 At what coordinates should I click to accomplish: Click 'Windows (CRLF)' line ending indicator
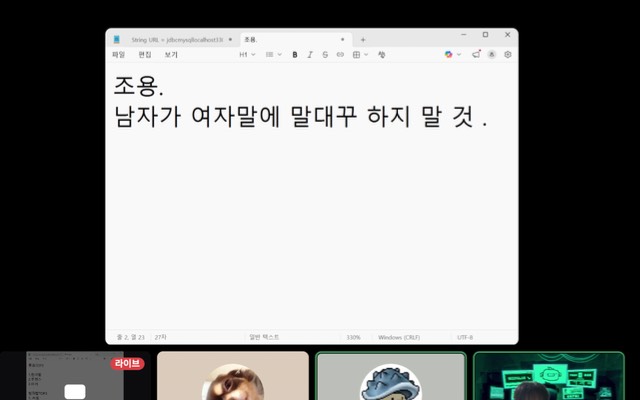[399, 338]
